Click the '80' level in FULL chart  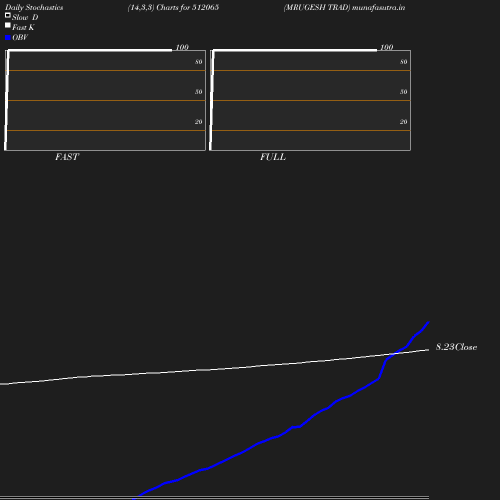[403, 62]
